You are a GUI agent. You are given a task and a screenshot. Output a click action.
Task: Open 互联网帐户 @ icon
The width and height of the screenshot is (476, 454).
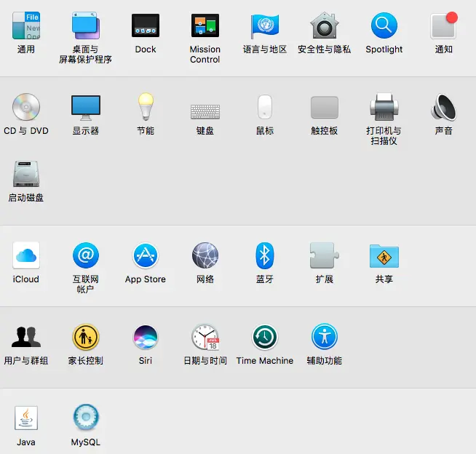86,255
